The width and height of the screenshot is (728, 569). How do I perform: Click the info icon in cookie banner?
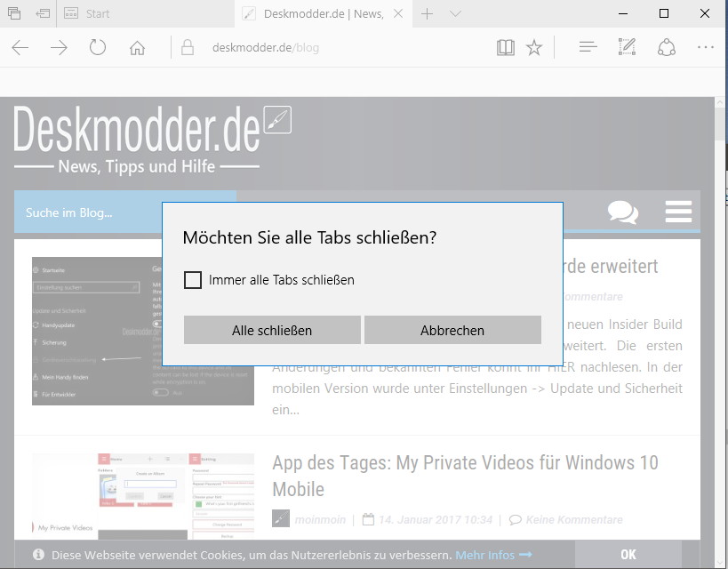point(38,555)
